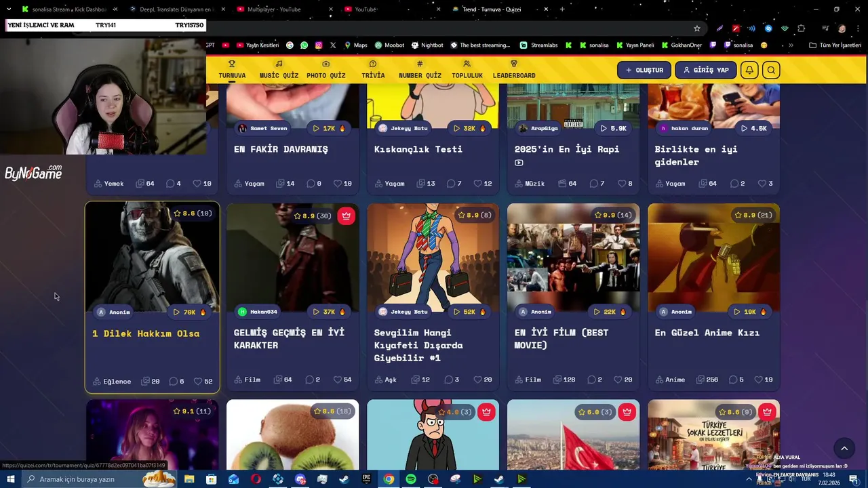Click play count icon on Sevgilim Hangi Kıyafeti card

456,312
